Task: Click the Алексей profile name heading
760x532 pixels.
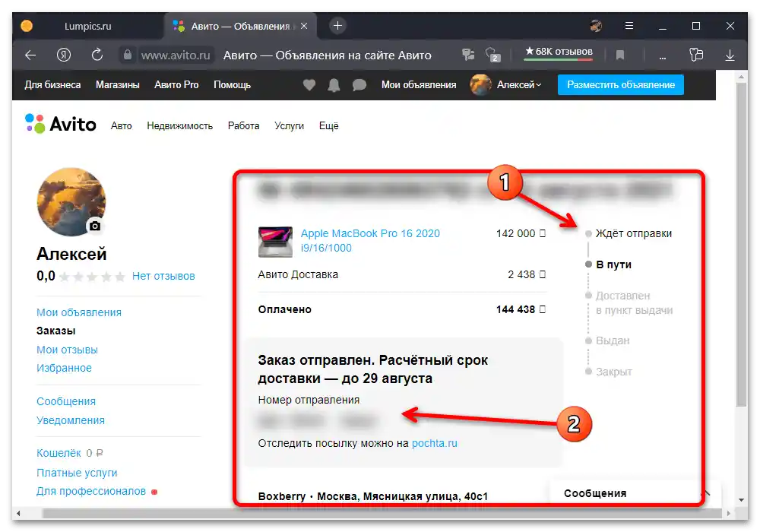Action: click(x=71, y=254)
